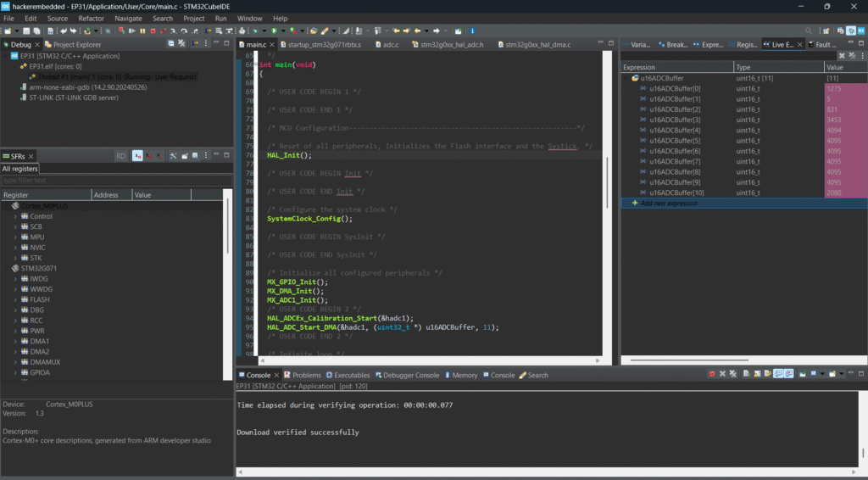Click the RD read-register button in SFRs
The height and width of the screenshot is (480, 868).
click(x=120, y=156)
